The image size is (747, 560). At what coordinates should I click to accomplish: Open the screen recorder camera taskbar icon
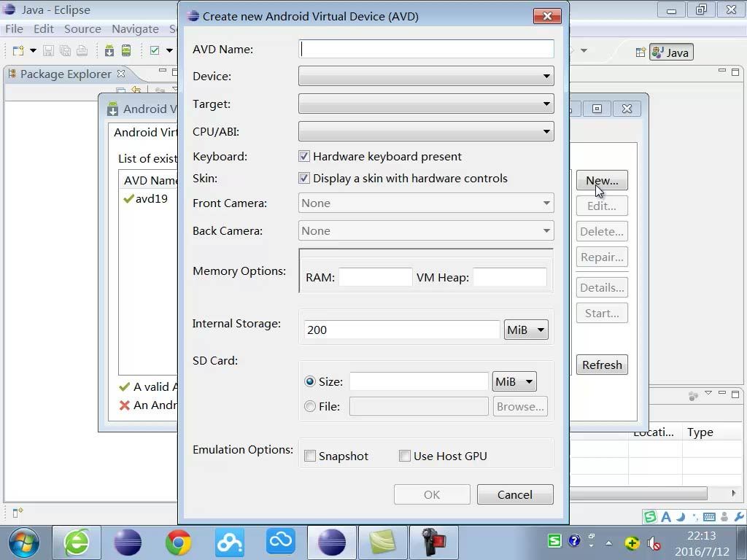pyautogui.click(x=433, y=542)
